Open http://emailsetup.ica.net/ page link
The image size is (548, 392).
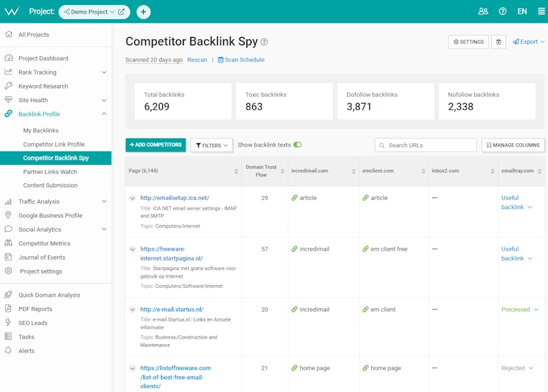pos(175,198)
